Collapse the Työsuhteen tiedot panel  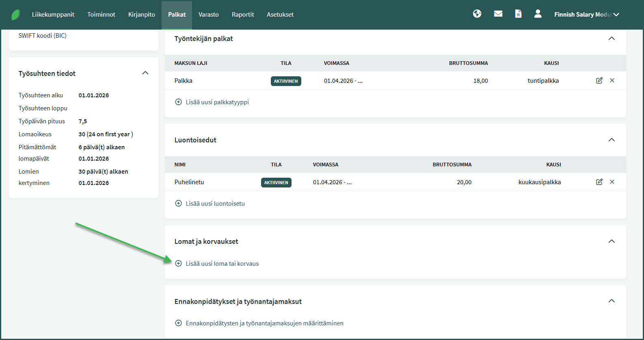click(x=145, y=73)
